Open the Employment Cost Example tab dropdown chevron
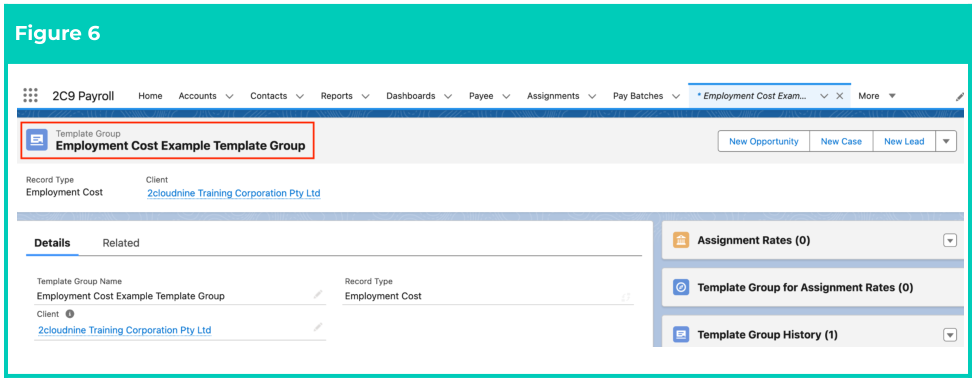 point(824,96)
